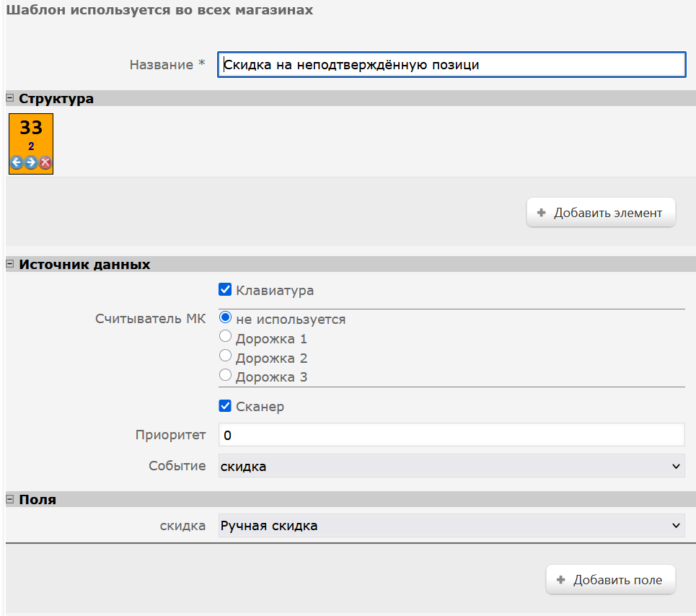Click the orange 33 structure element tile
696x616 pixels.
coord(31,133)
